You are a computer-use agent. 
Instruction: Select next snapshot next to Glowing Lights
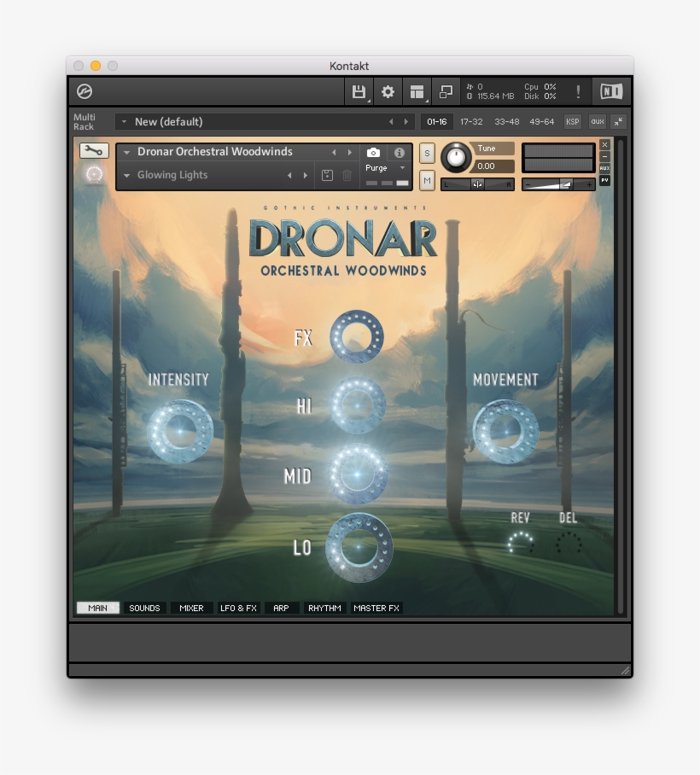306,176
